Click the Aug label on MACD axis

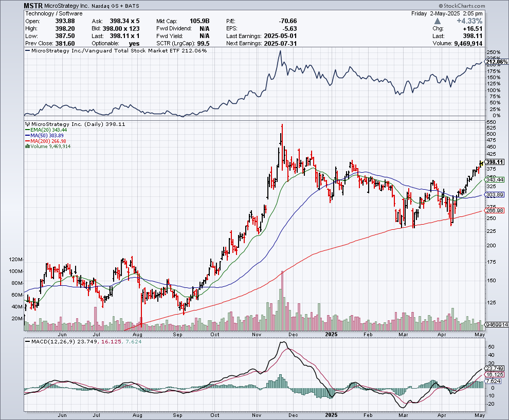[x=137, y=415]
